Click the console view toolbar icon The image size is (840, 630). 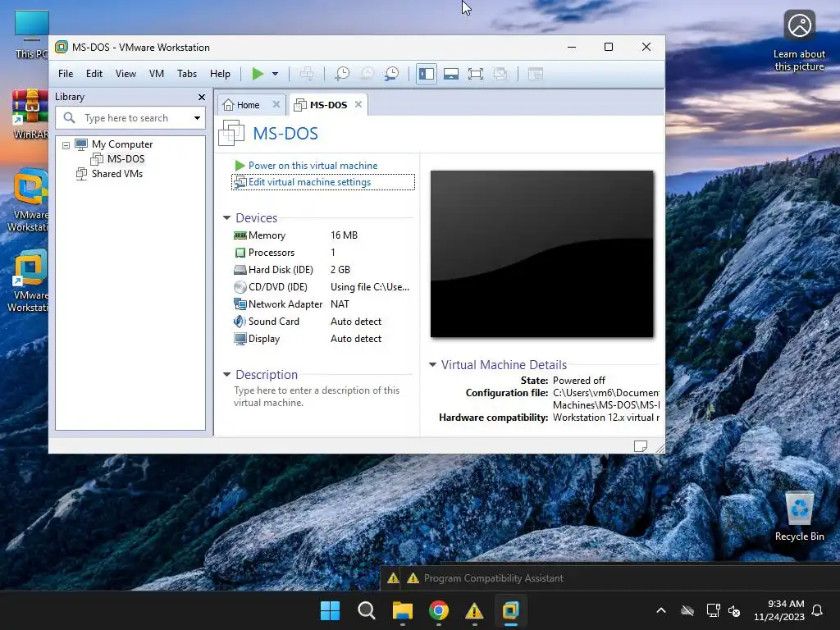536,74
